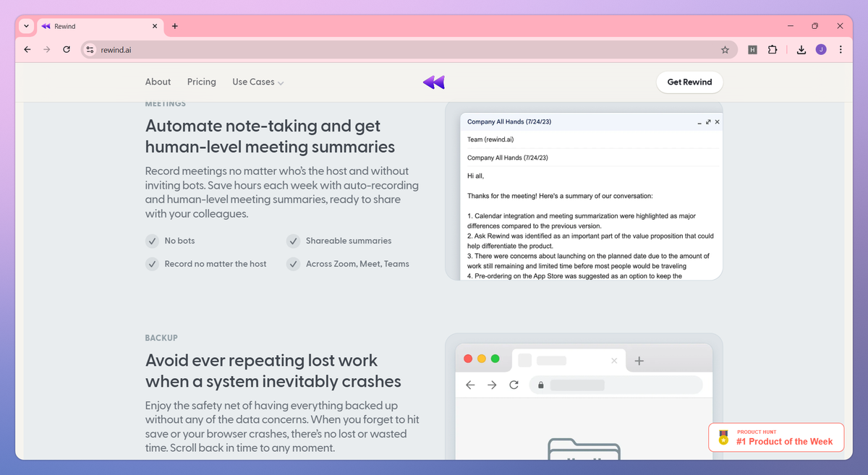This screenshot has height=475, width=868.
Task: Open the tab search dropdown arrow
Action: [26, 26]
